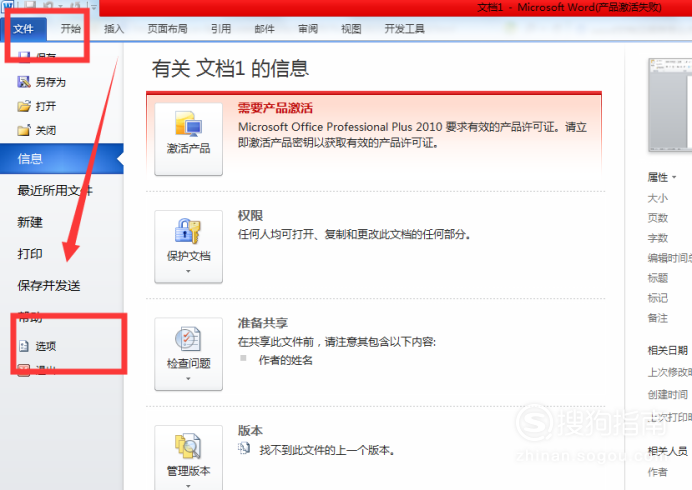Open the 文件 (File) tab
Image resolution: width=692 pixels, height=490 pixels.
click(x=23, y=29)
